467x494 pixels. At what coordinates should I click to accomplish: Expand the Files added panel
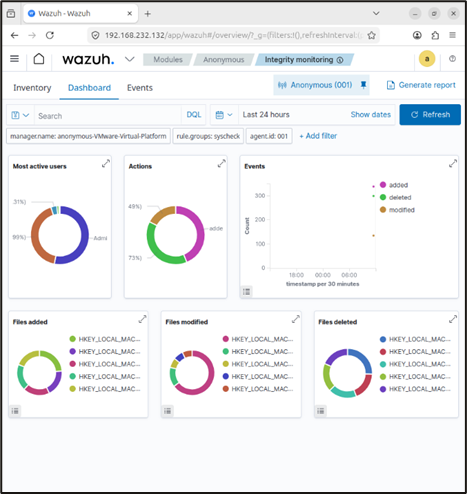(142, 319)
